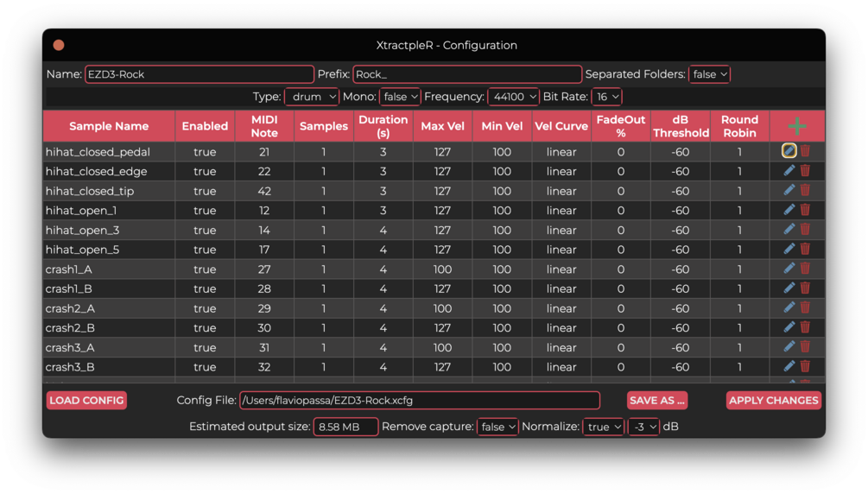Click MIDI note 42 in hihat_closed_tip row

tap(264, 191)
